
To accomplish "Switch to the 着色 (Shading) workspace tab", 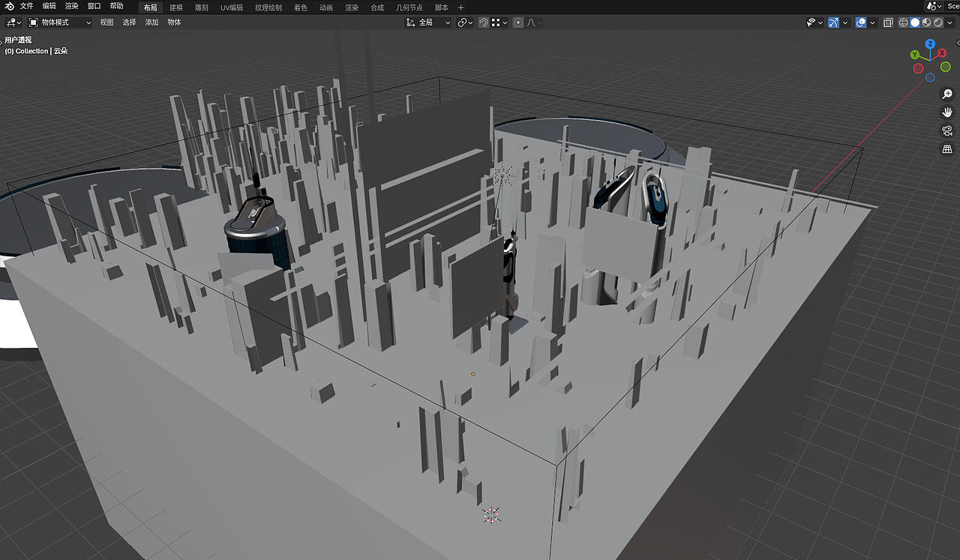I will [301, 7].
